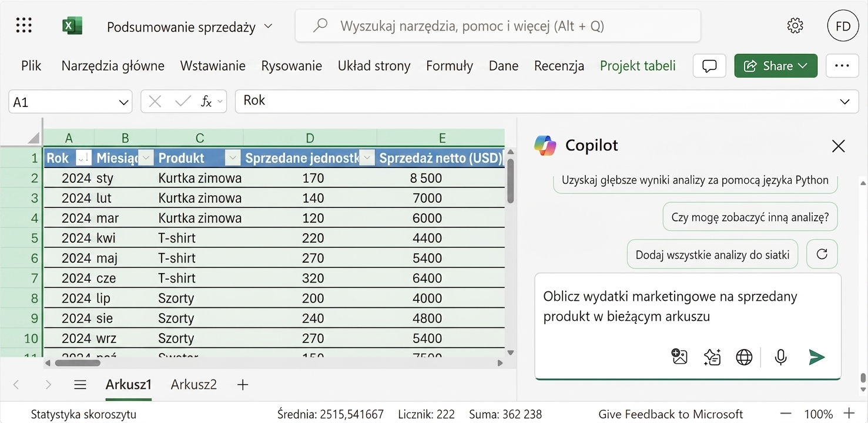Viewport: 868px width, 423px height.
Task: Click the add image icon in Copilot
Action: point(679,357)
